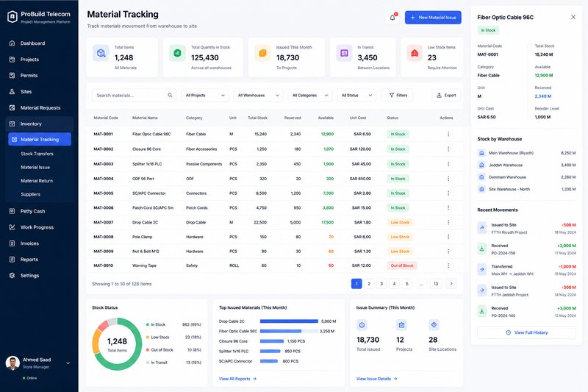Click the Out of Stock status badge

click(x=401, y=266)
